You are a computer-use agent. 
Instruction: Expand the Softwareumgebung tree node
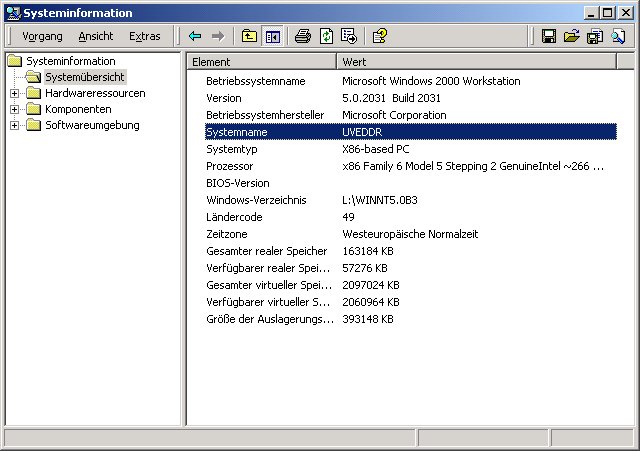(x=14, y=126)
